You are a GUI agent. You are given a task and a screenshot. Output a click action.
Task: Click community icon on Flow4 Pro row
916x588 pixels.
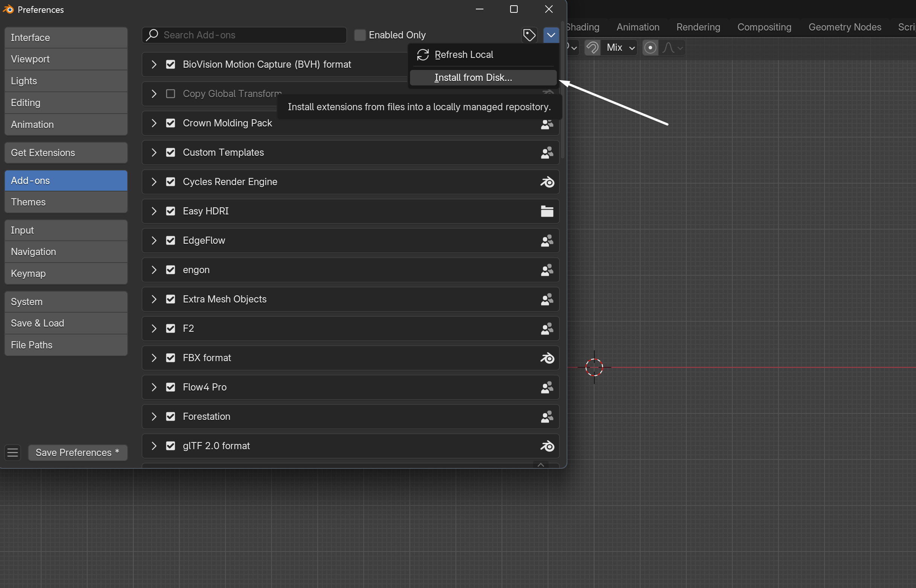pyautogui.click(x=547, y=387)
